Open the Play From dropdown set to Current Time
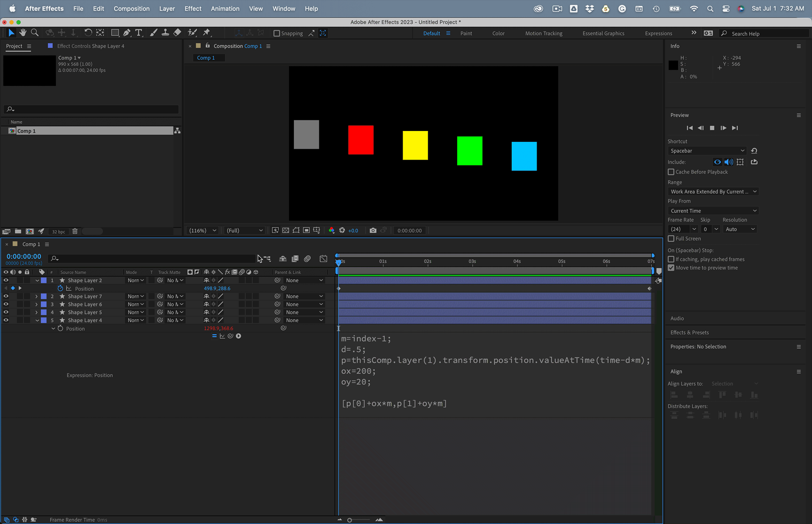The height and width of the screenshot is (524, 812). [712, 210]
